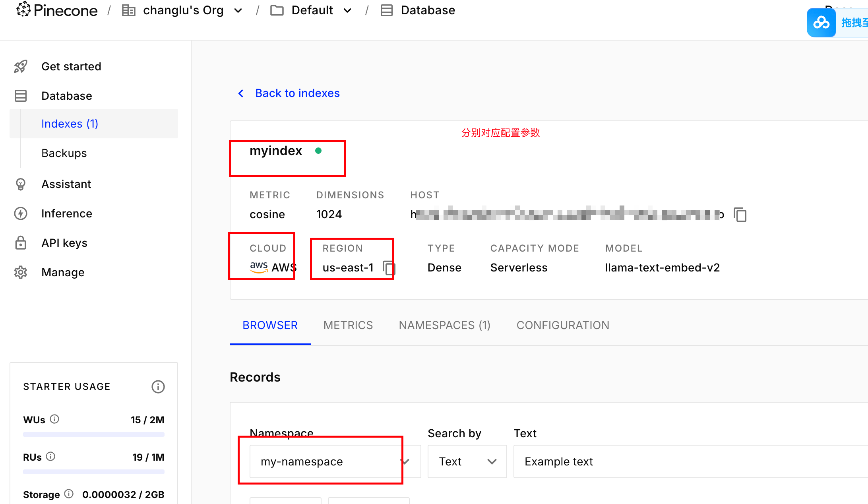Click the API keys lock icon
Image resolution: width=868 pixels, height=504 pixels.
coord(21,243)
